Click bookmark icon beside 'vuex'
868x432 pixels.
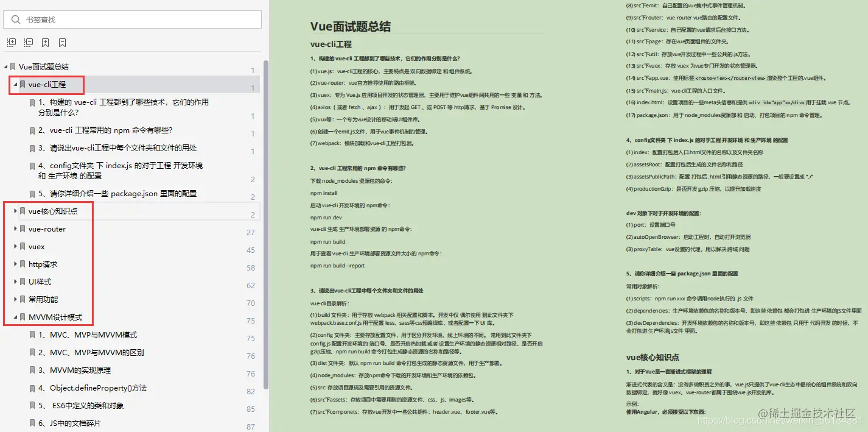click(23, 246)
